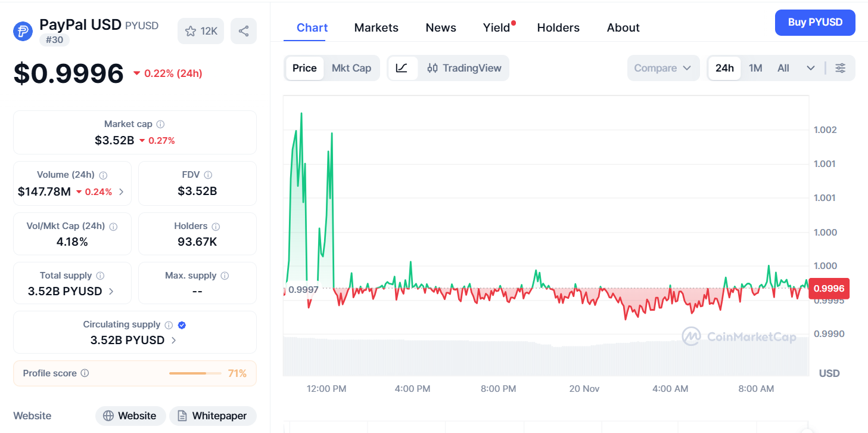Image resolution: width=868 pixels, height=433 pixels.
Task: Toggle chart to Mkt Cap view
Action: (351, 68)
